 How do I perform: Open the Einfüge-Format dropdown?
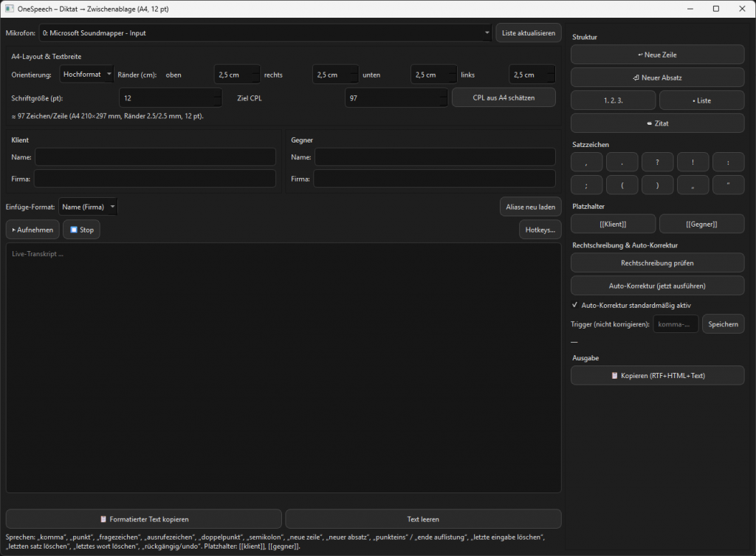[x=88, y=207]
